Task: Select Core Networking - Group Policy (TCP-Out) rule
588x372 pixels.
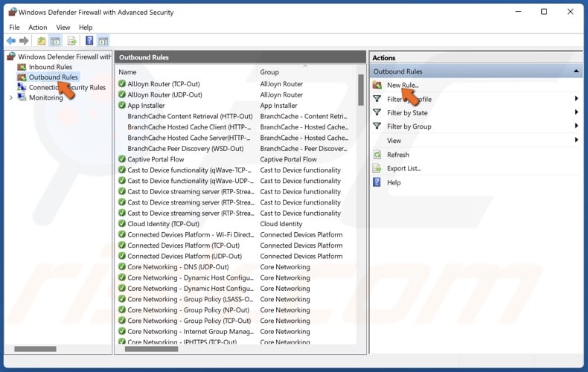Action: click(x=189, y=321)
